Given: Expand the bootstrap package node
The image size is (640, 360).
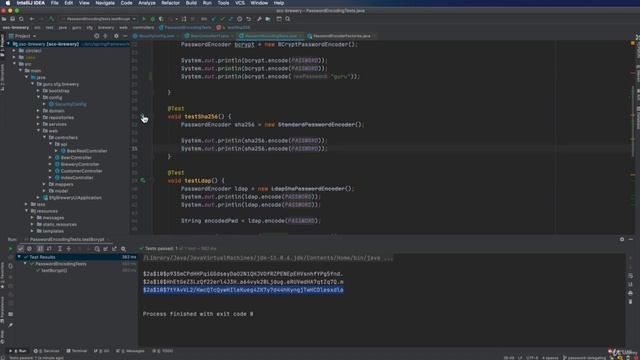Looking at the screenshot, I should (38, 91).
